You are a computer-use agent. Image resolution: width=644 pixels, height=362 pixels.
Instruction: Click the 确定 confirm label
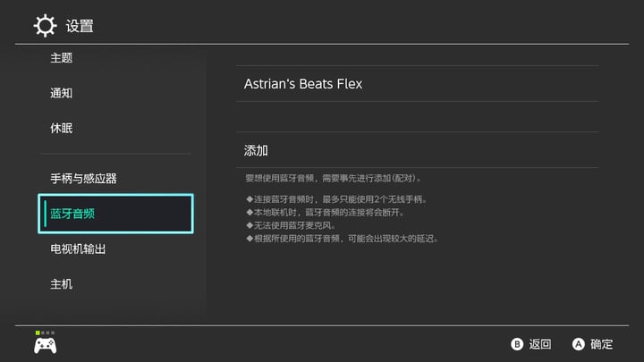[x=601, y=344]
